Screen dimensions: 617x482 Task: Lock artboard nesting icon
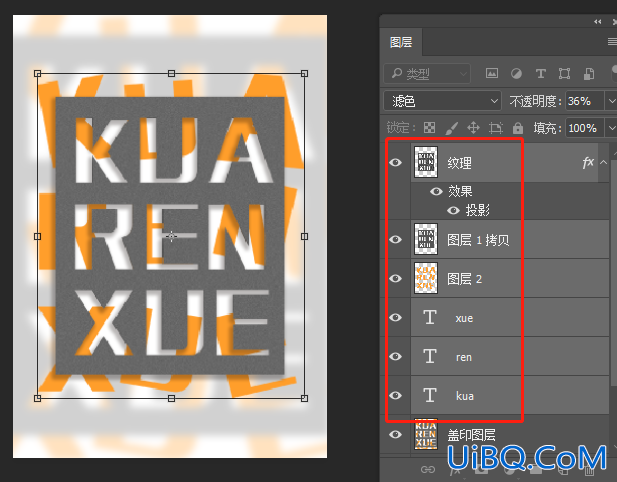[x=496, y=128]
